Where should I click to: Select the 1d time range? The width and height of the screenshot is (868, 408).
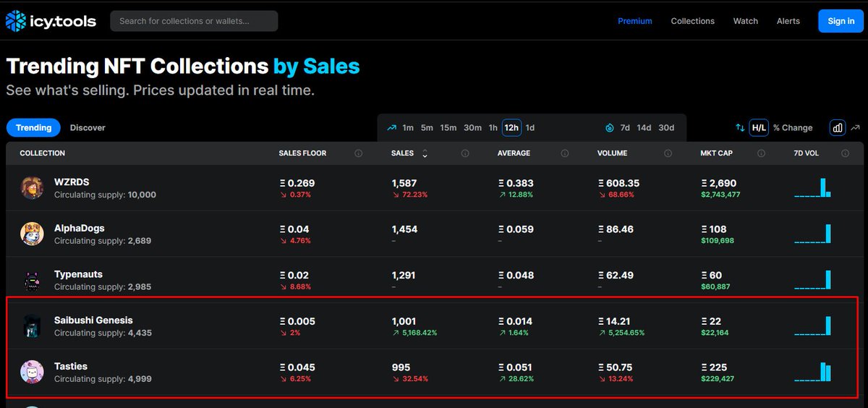(x=530, y=128)
